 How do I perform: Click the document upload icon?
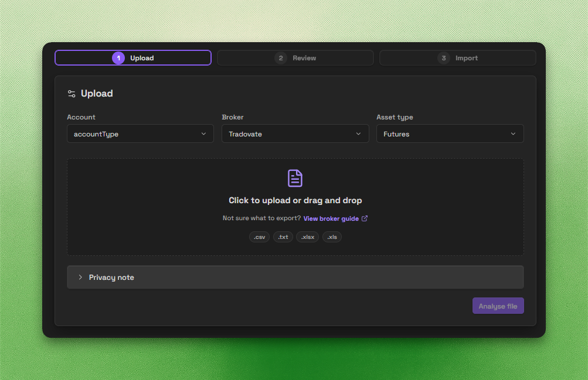(x=295, y=178)
